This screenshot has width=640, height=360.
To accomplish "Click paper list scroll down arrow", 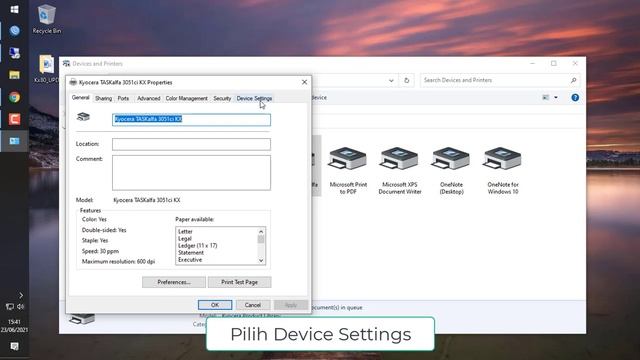I will tap(261, 260).
